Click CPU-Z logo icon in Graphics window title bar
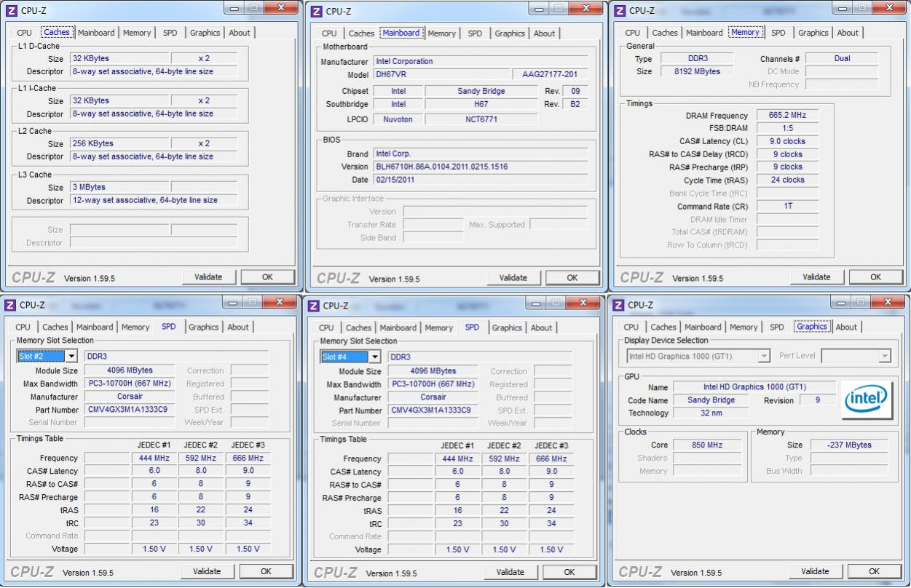This screenshot has height=588, width=911. (x=619, y=305)
